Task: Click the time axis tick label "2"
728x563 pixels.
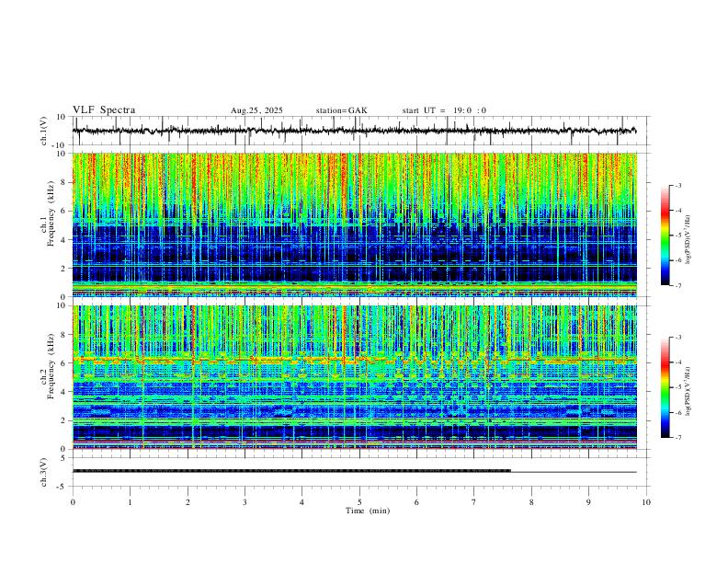Action: click(x=188, y=502)
